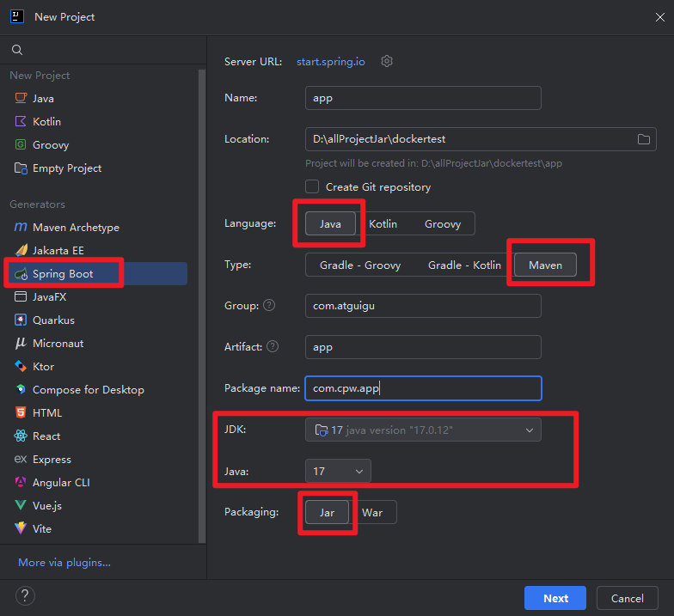The width and height of the screenshot is (674, 616).
Task: Click the Kotlin logo icon
Action: tap(21, 121)
